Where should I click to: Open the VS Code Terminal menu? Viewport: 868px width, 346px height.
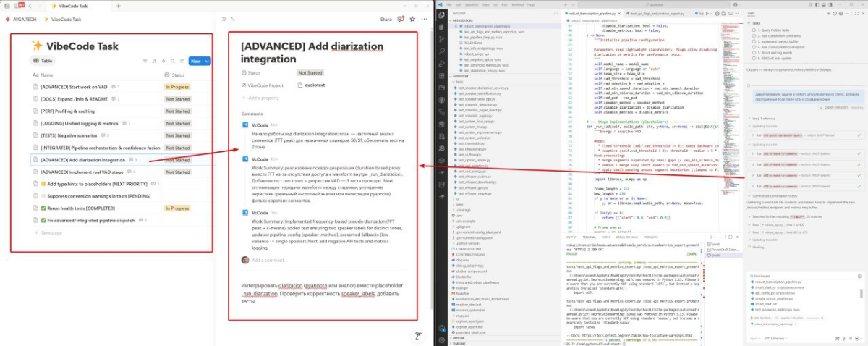517,4
